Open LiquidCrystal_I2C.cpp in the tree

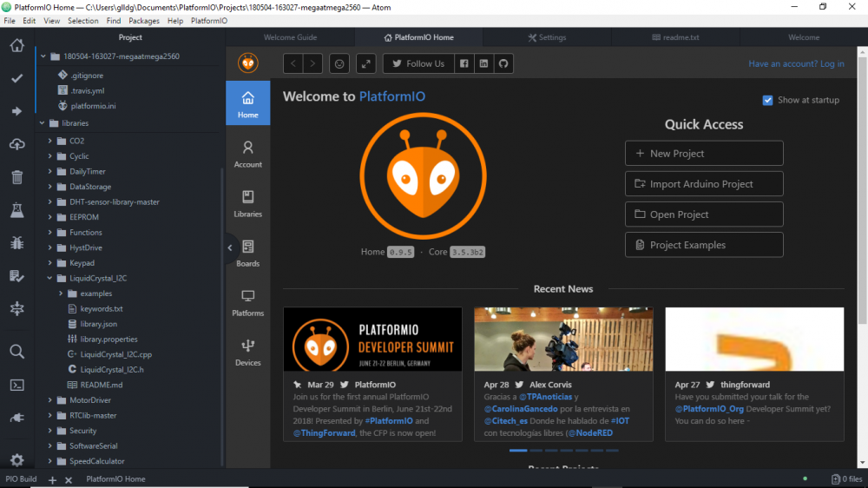[115, 354]
